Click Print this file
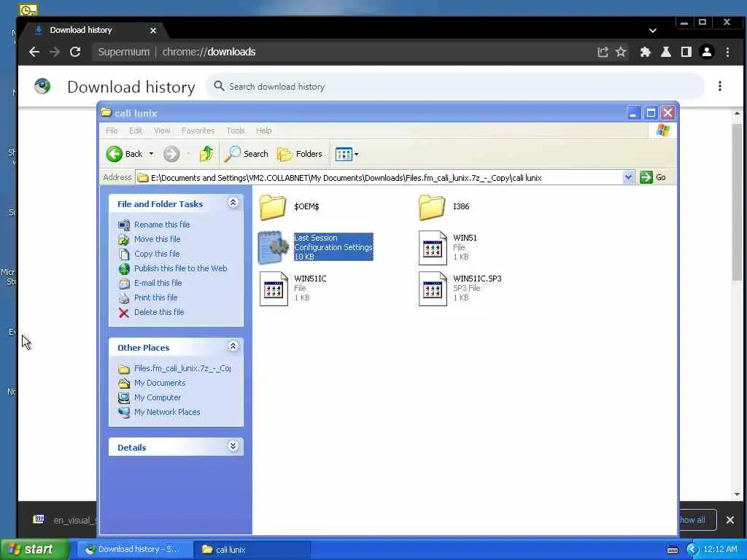747x560 pixels. [x=155, y=297]
